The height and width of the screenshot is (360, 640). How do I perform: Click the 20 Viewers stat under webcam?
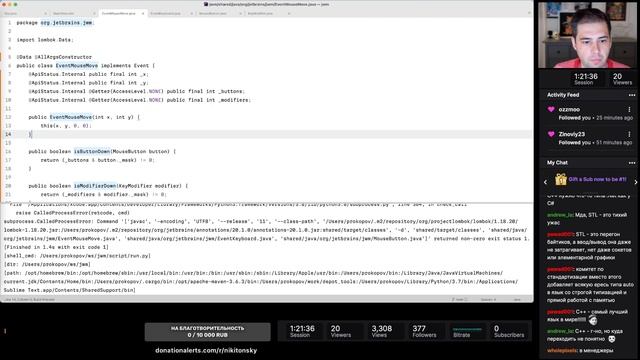tap(622, 79)
